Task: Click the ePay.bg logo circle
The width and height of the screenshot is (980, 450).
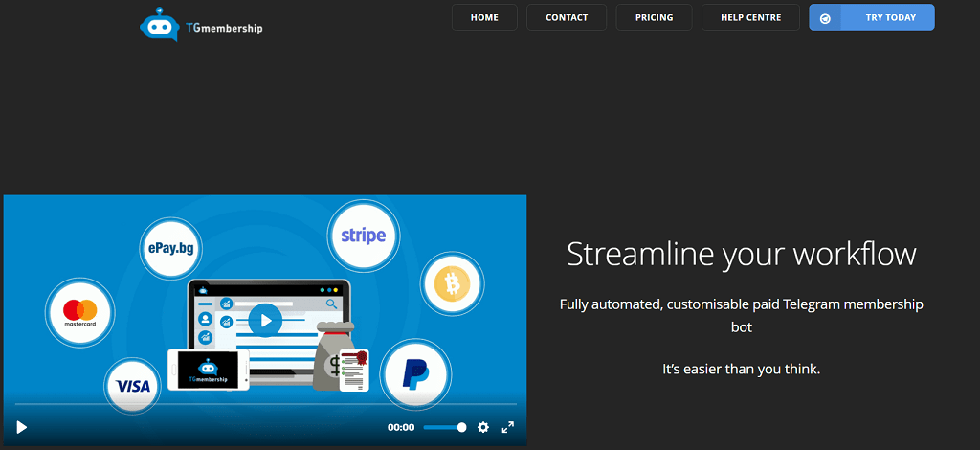Action: point(170,248)
